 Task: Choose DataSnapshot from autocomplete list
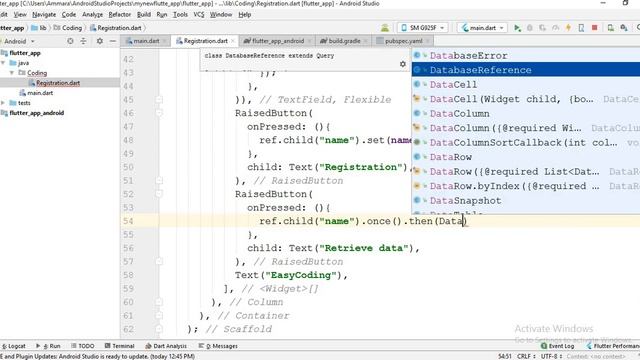pyautogui.click(x=526, y=200)
